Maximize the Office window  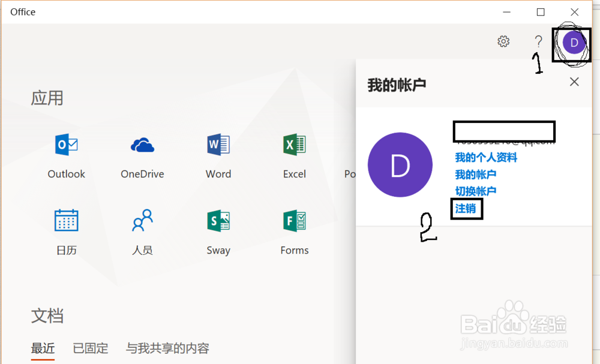tap(541, 12)
